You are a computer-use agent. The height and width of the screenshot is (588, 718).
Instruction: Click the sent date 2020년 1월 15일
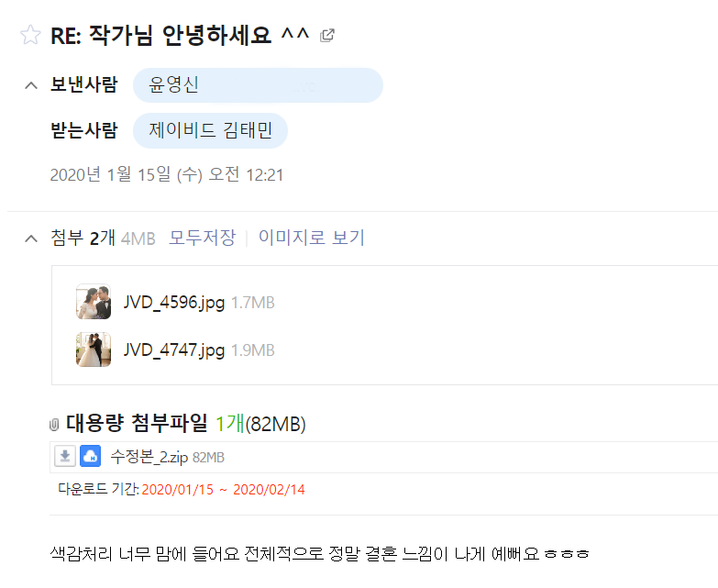[x=165, y=174]
